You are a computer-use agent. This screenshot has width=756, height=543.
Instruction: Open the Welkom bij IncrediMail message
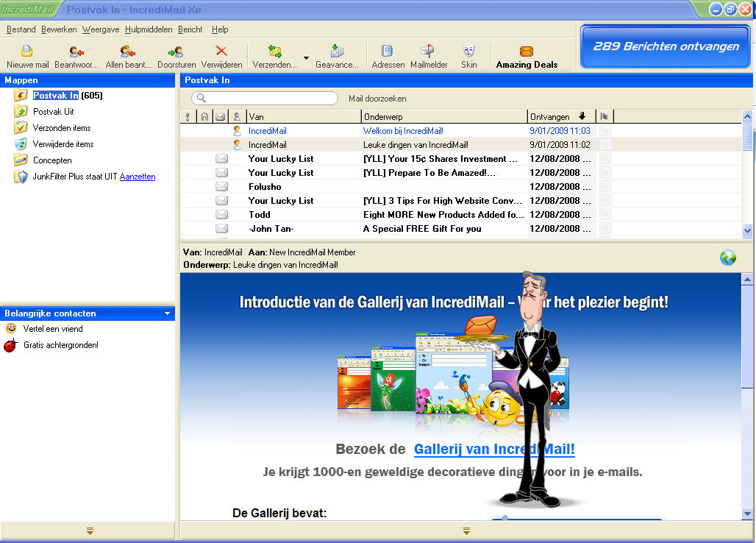pos(460,130)
